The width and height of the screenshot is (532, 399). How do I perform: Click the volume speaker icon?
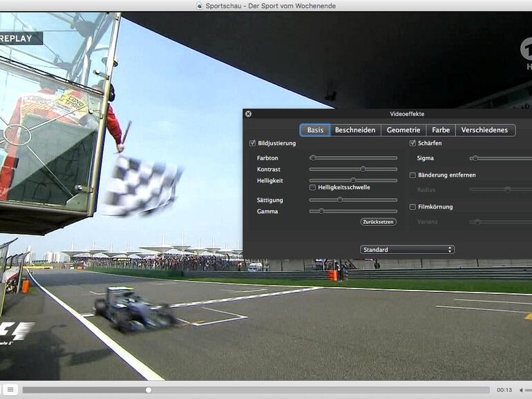pyautogui.click(x=522, y=390)
